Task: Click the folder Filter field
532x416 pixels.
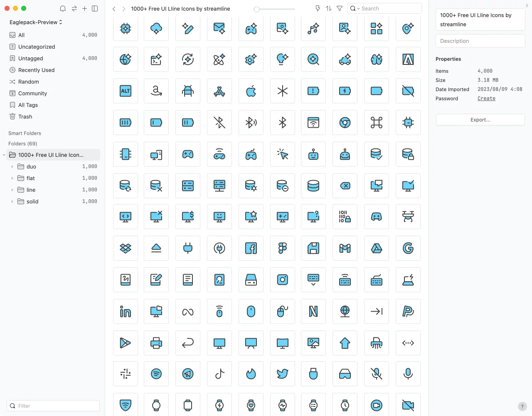Action: tap(53, 406)
